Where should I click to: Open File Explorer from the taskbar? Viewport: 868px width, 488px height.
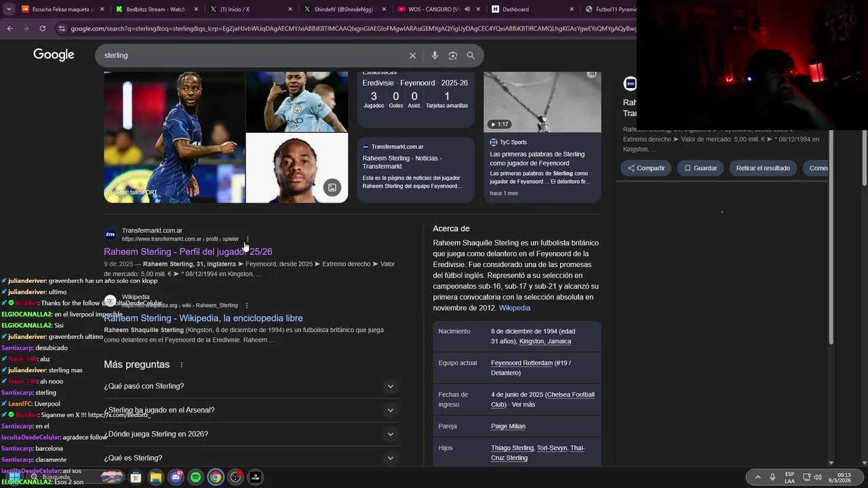(x=155, y=477)
